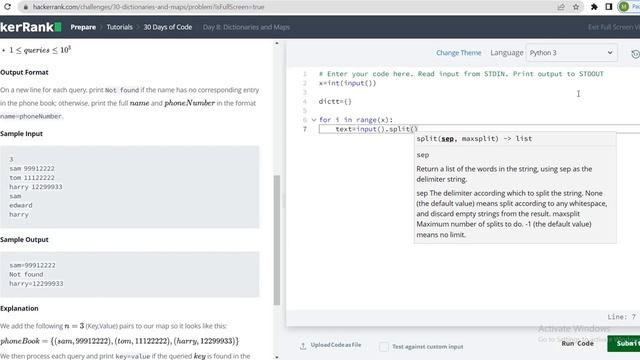
Task: Click the Sample Output heading
Action: click(x=24, y=240)
